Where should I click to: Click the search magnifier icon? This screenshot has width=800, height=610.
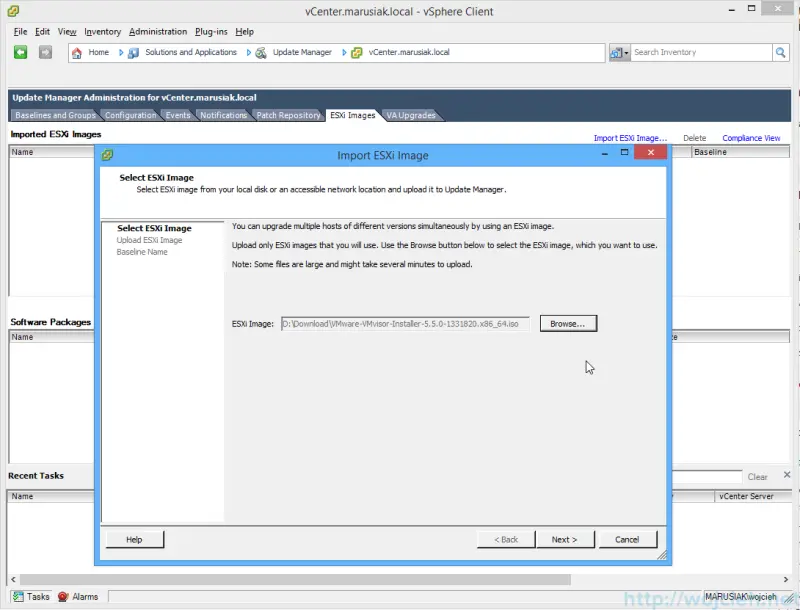[779, 52]
